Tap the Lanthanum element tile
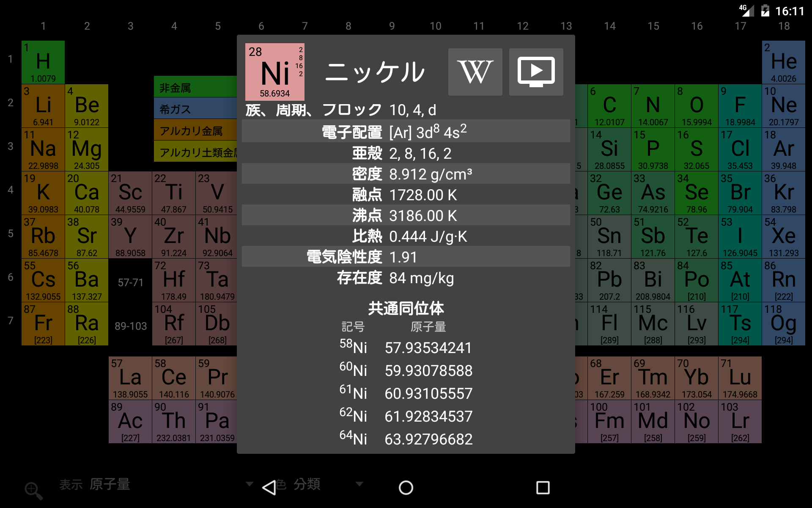The width and height of the screenshot is (812, 508). click(x=130, y=378)
